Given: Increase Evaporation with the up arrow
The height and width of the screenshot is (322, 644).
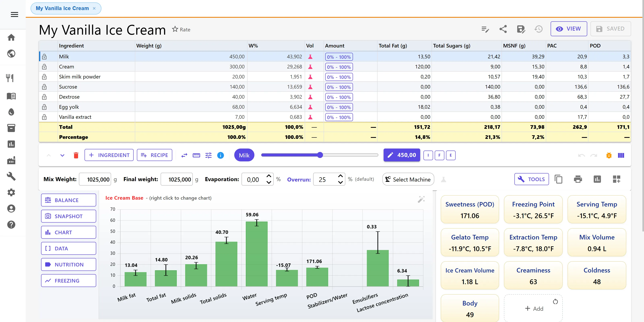Looking at the screenshot, I should pos(269,176).
